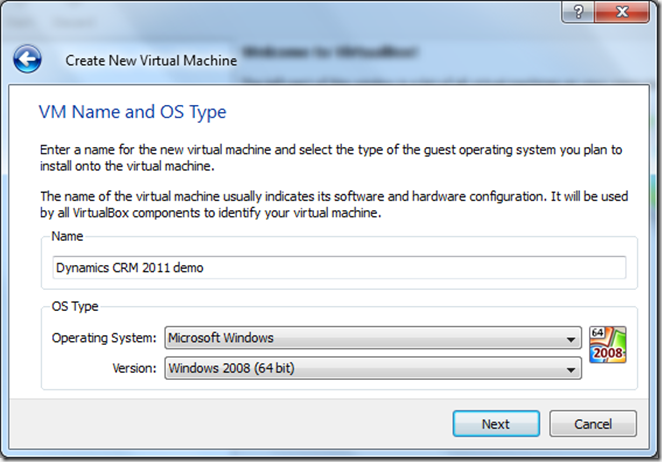
Task: Click into the VM name text field
Action: 338,268
